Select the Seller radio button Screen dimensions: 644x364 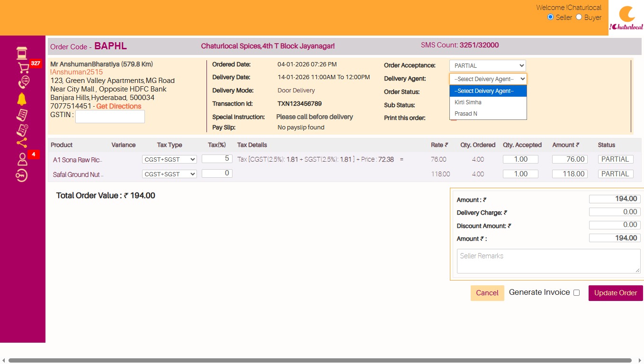[550, 17]
